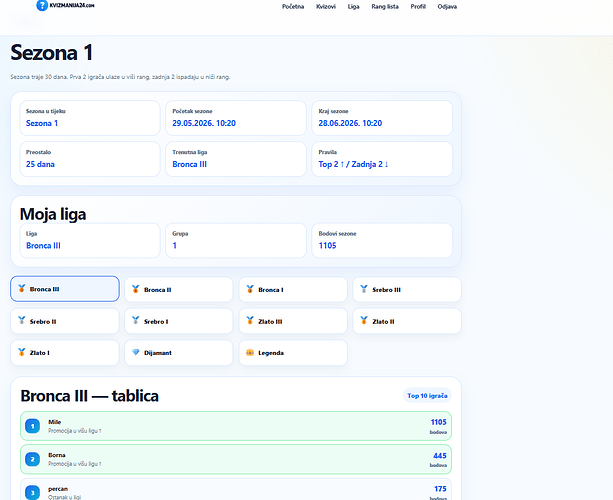Click the Srebro III silver medal icon

[364, 289]
